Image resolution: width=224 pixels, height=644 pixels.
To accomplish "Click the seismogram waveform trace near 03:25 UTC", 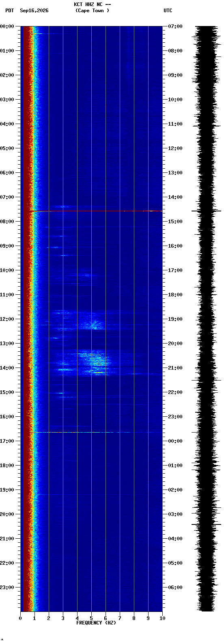I will pyautogui.click(x=207, y=524).
